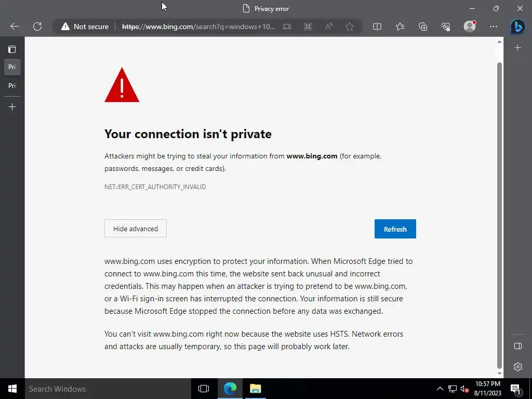This screenshot has height=399, width=532.
Task: Open sidebar settings gear
Action: 517,367
